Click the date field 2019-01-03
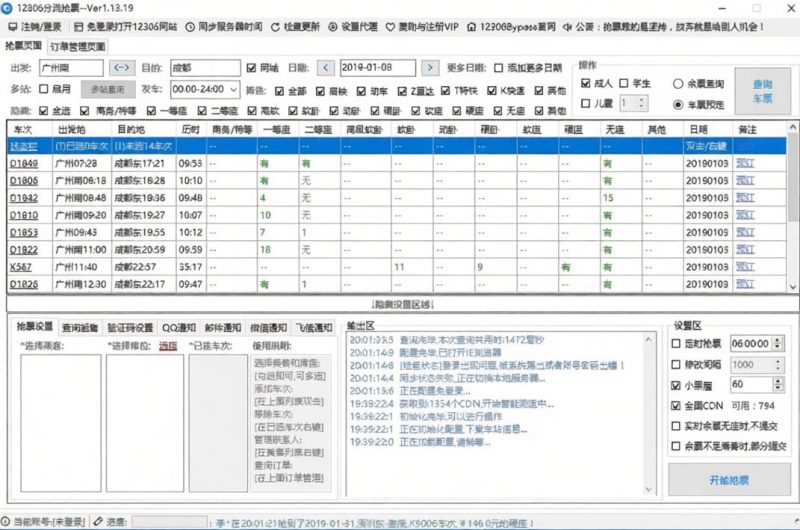Image resolution: width=800 pixels, height=530 pixels. pyautogui.click(x=378, y=67)
